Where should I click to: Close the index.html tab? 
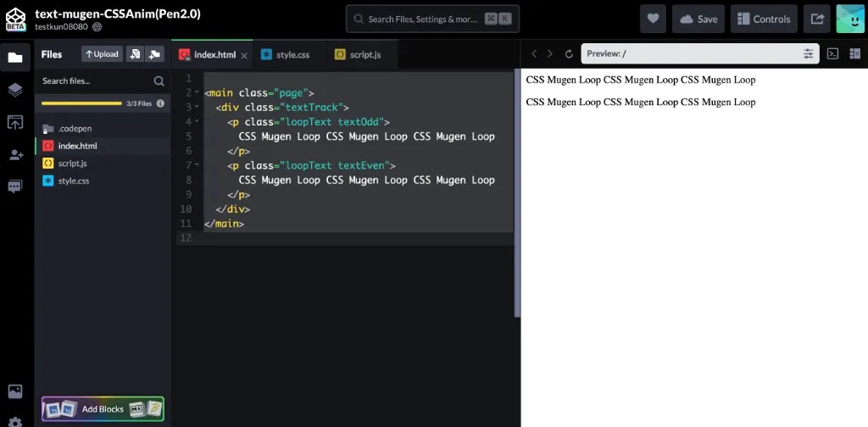click(x=244, y=55)
